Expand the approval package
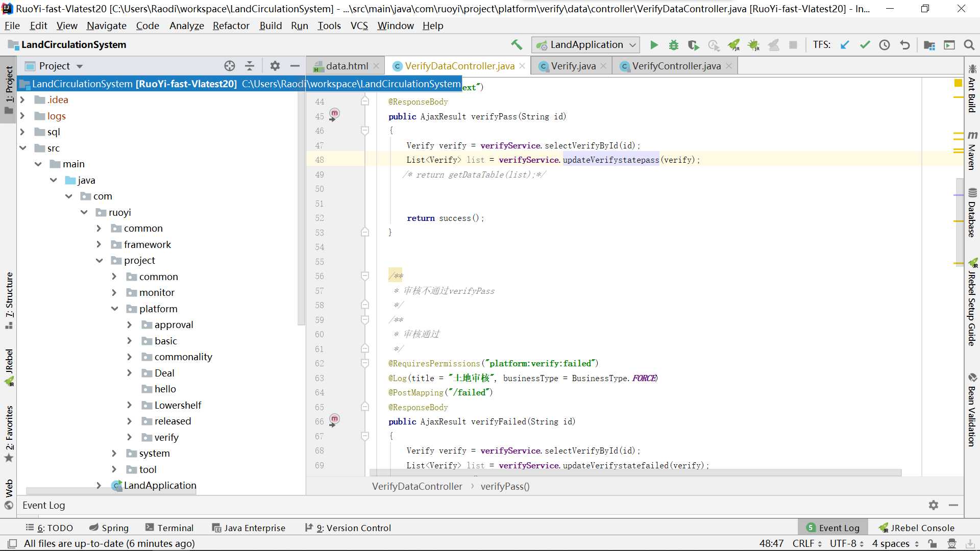 click(x=130, y=324)
